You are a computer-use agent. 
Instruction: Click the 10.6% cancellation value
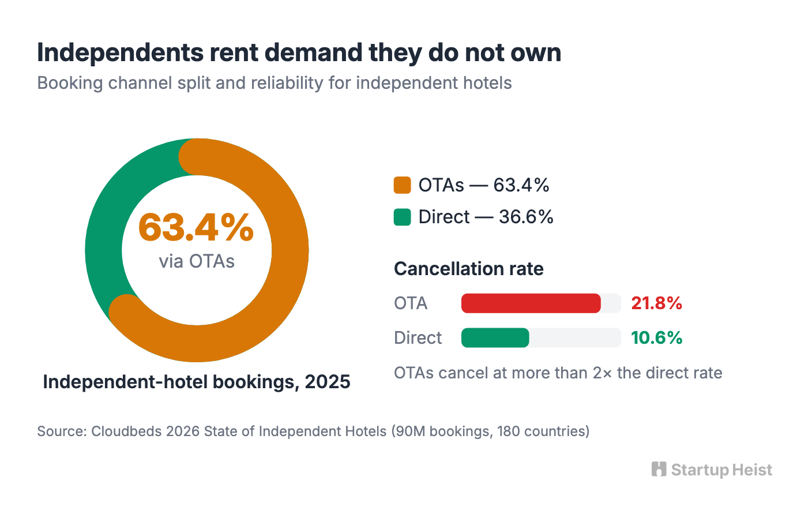[x=656, y=338]
